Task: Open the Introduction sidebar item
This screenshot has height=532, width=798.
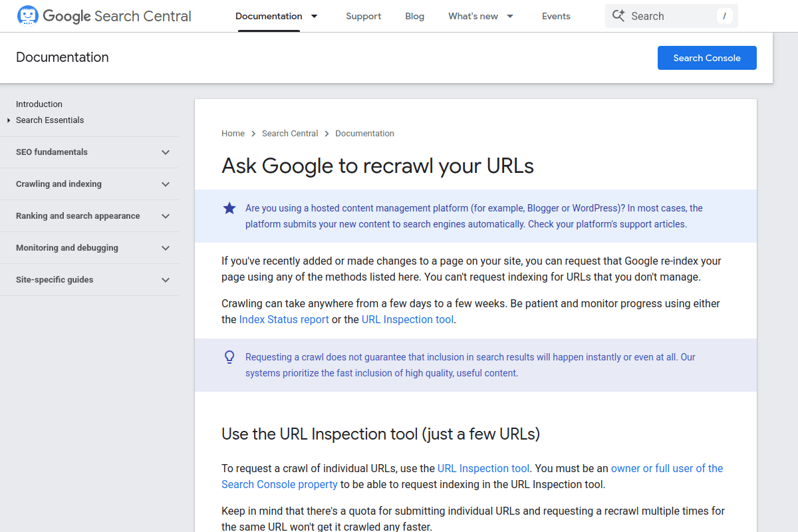Action: [x=39, y=104]
